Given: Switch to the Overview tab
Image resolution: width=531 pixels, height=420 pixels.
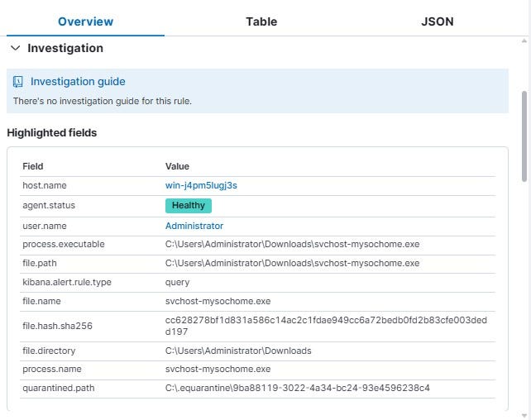Looking at the screenshot, I should pyautogui.click(x=85, y=21).
